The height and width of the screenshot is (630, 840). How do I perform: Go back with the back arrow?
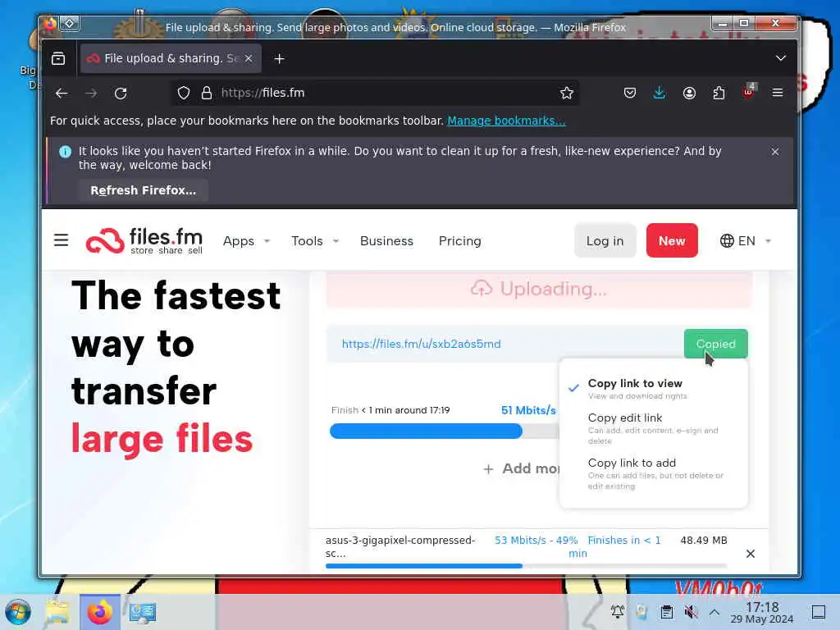click(x=62, y=94)
